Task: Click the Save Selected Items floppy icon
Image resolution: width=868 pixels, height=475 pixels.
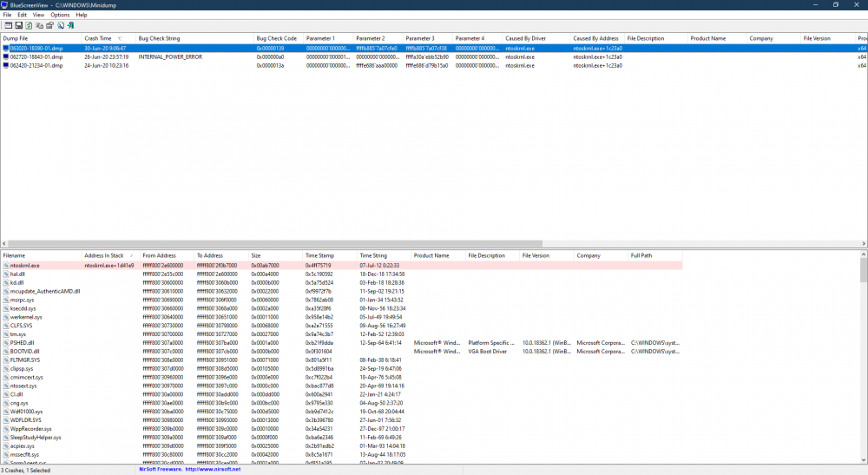Action: click(18, 25)
